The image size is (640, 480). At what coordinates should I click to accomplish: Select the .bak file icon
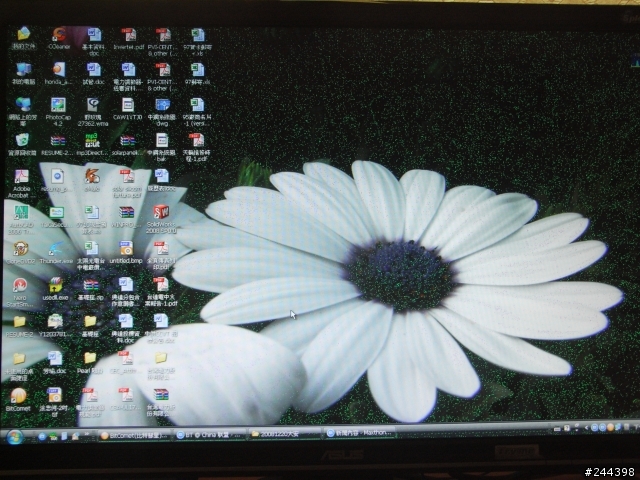pyautogui.click(x=162, y=147)
